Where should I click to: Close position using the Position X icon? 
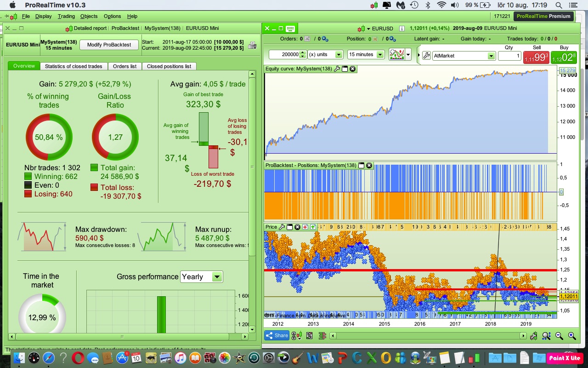click(375, 39)
